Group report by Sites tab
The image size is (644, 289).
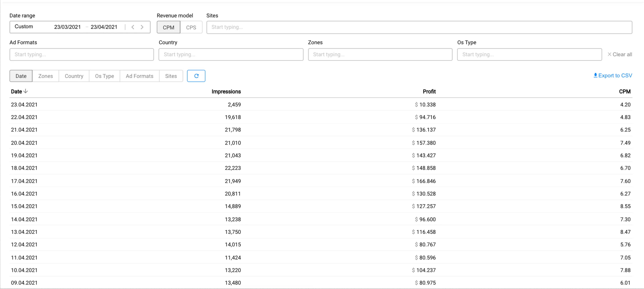click(x=171, y=76)
